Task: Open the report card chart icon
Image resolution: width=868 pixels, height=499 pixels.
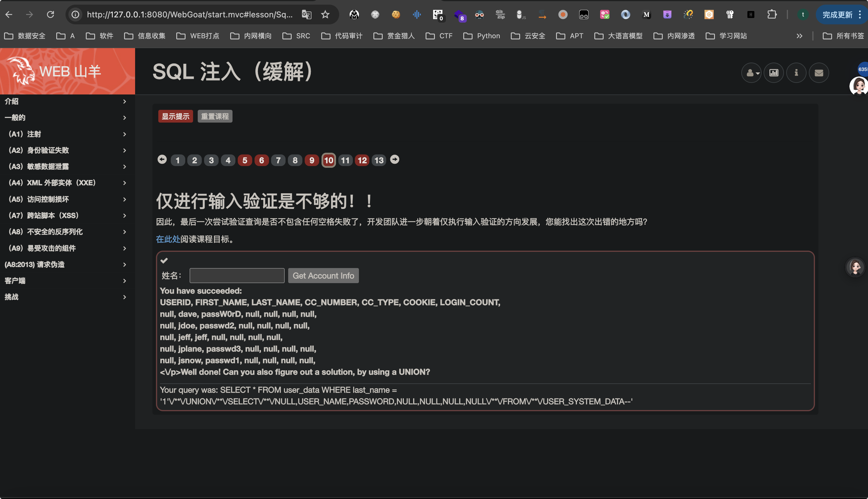Action: [x=774, y=73]
